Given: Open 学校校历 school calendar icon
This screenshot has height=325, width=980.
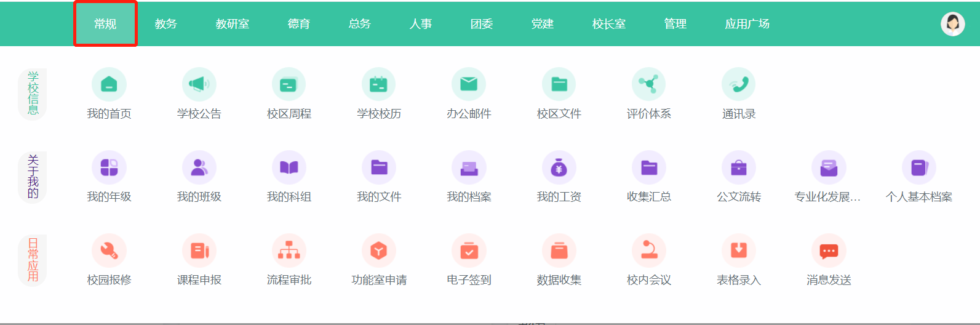Looking at the screenshot, I should tap(379, 84).
